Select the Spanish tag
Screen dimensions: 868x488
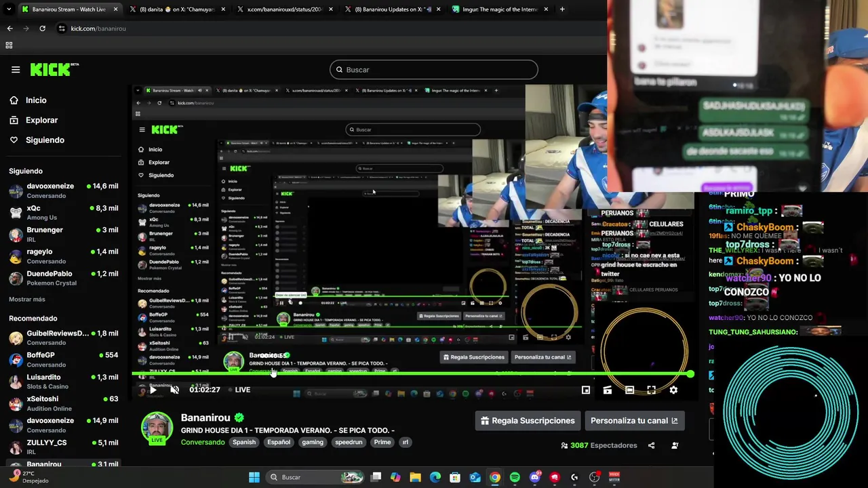pyautogui.click(x=244, y=442)
